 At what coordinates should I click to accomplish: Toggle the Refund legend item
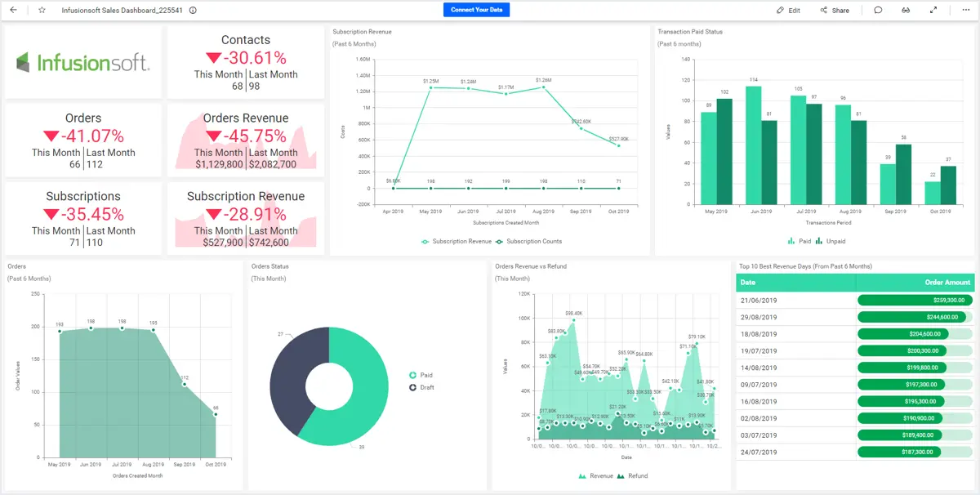(633, 475)
